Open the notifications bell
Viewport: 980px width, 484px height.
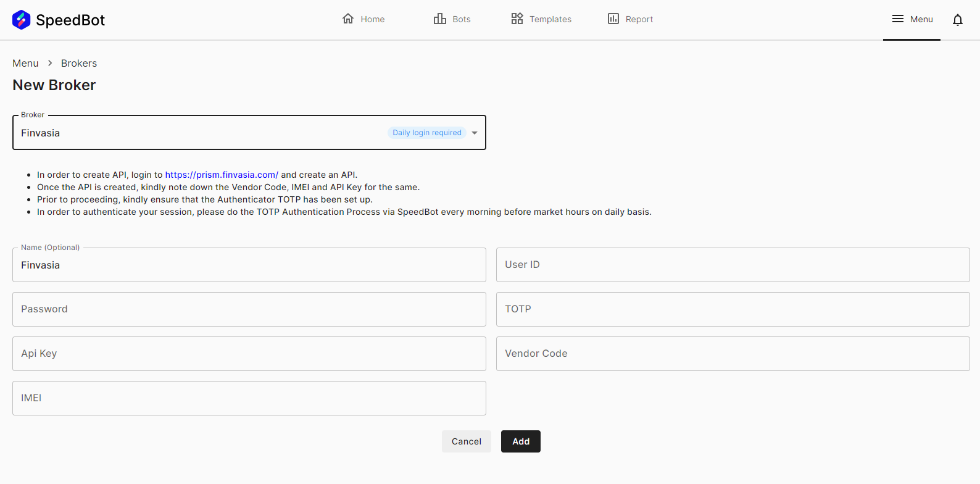coord(958,20)
